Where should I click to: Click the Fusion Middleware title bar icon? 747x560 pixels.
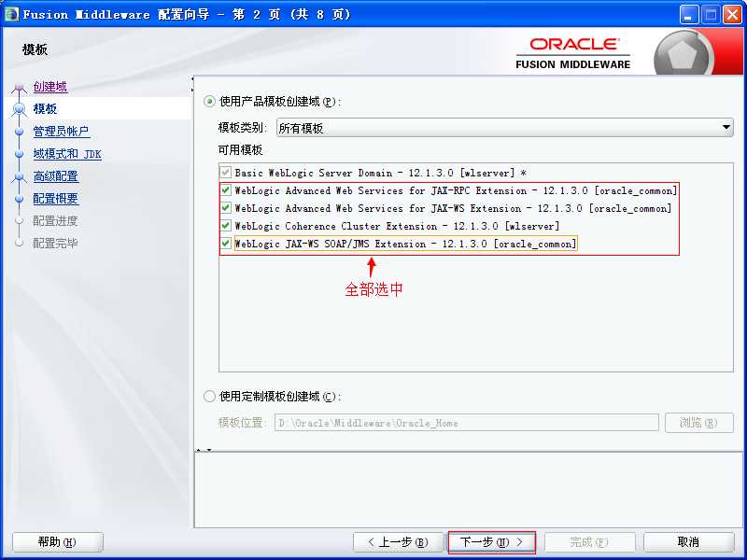tap(11, 14)
